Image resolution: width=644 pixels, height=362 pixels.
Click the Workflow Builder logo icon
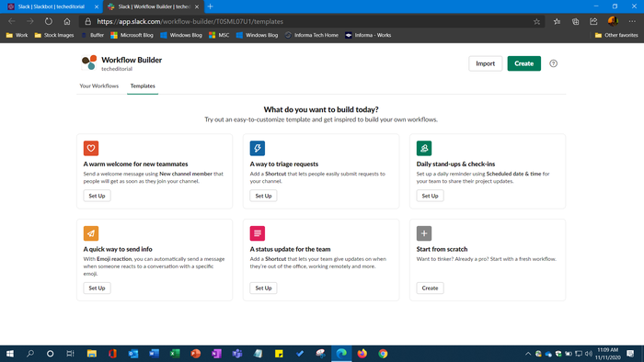[x=88, y=62]
